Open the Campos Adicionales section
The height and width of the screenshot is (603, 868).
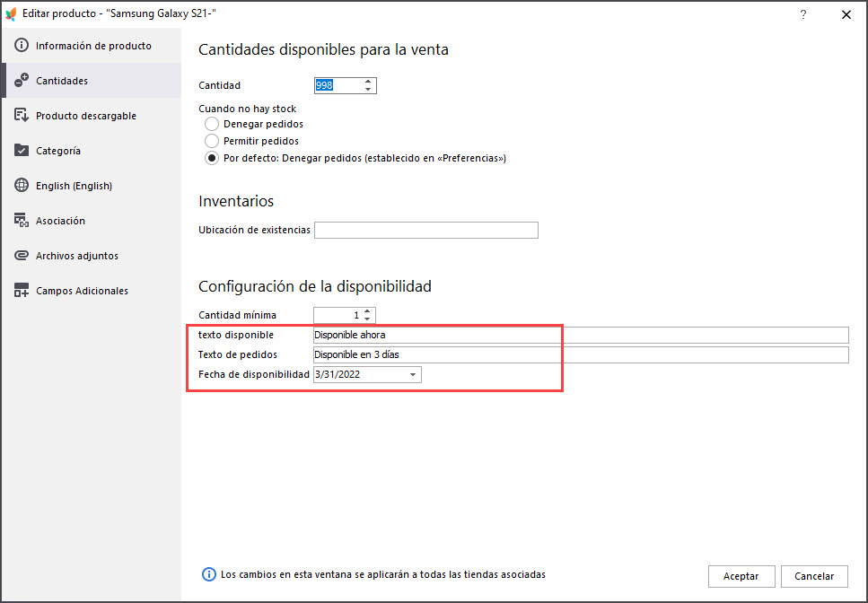coord(92,290)
